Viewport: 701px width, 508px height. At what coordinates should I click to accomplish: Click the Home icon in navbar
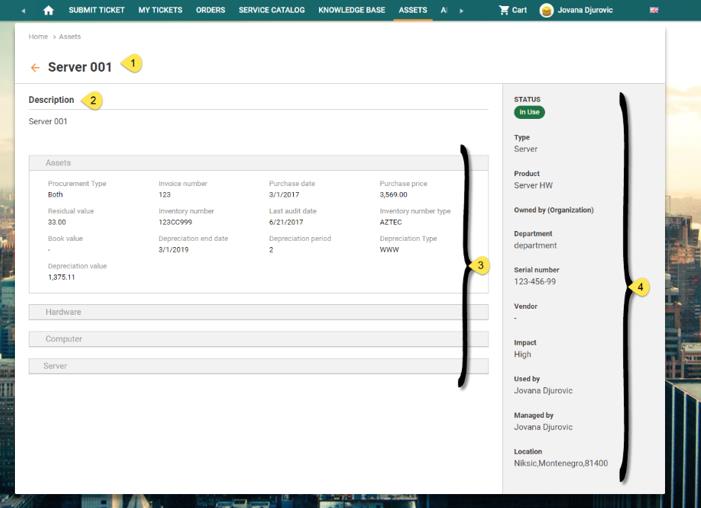tap(48, 10)
